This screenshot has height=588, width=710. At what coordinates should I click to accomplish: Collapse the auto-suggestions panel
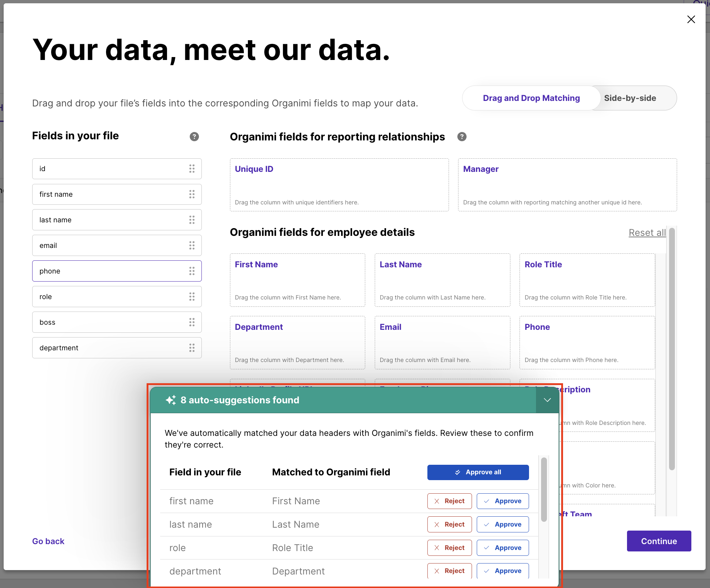coord(547,400)
